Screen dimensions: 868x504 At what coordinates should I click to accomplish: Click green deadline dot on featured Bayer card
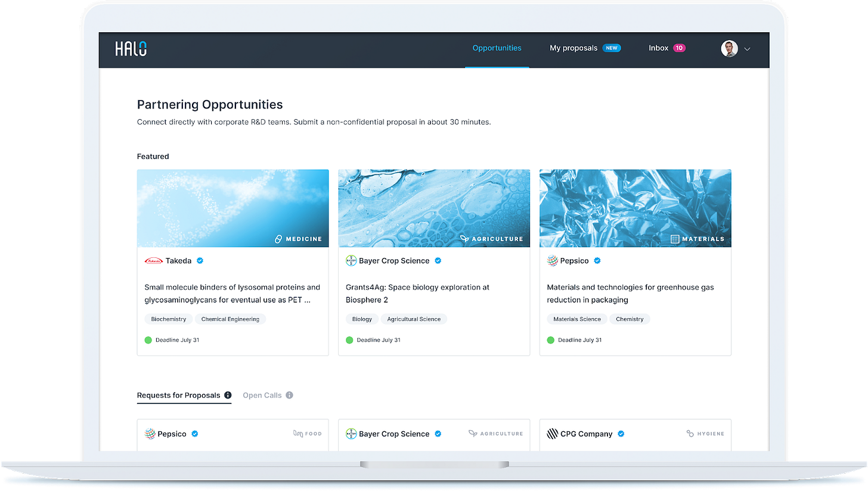tap(349, 340)
